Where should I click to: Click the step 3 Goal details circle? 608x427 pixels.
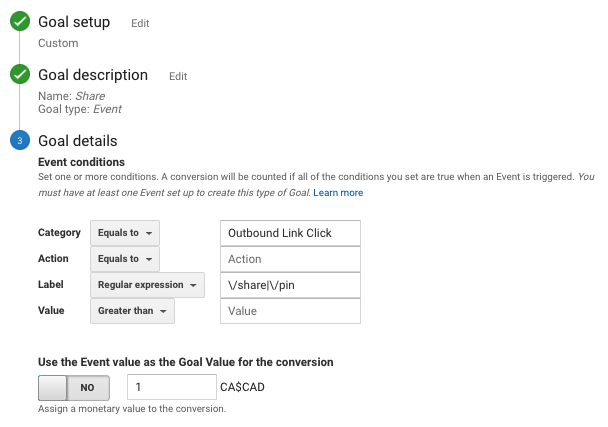[20, 141]
